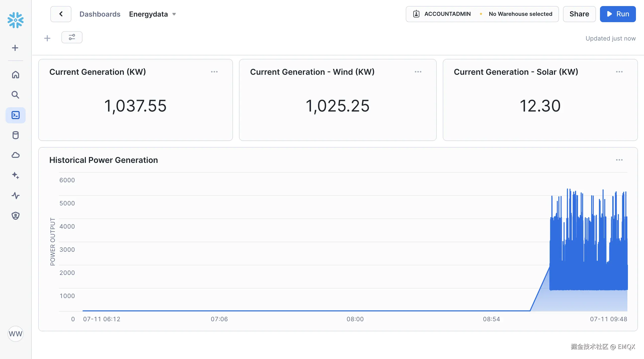Viewport: 644px width, 359px height.
Task: Expand Historical Power Generation tile options
Action: coord(619,160)
